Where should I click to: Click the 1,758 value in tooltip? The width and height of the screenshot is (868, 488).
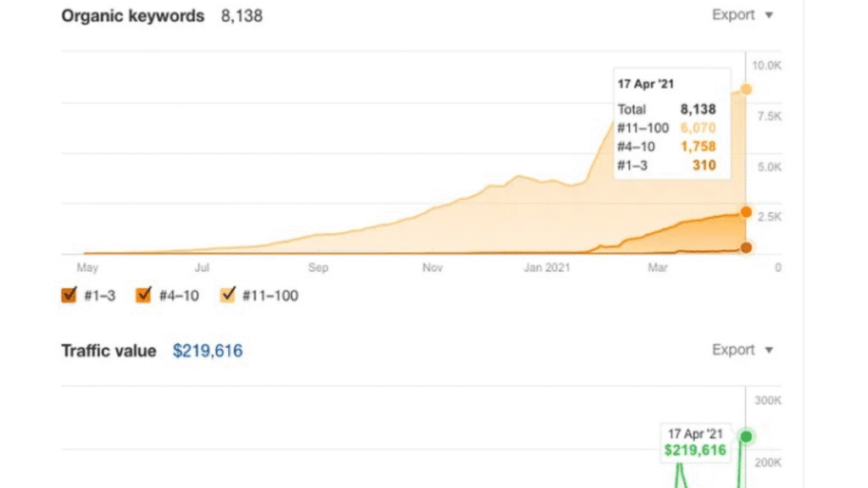click(698, 147)
